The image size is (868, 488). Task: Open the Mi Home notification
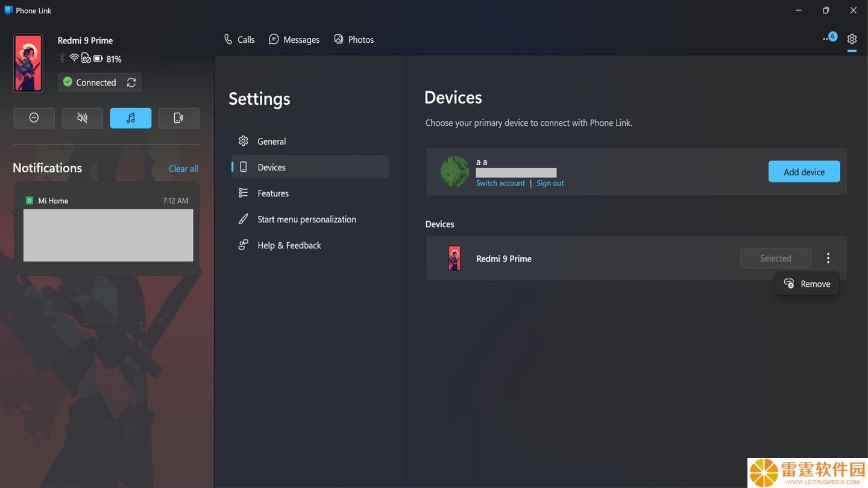pyautogui.click(x=108, y=229)
